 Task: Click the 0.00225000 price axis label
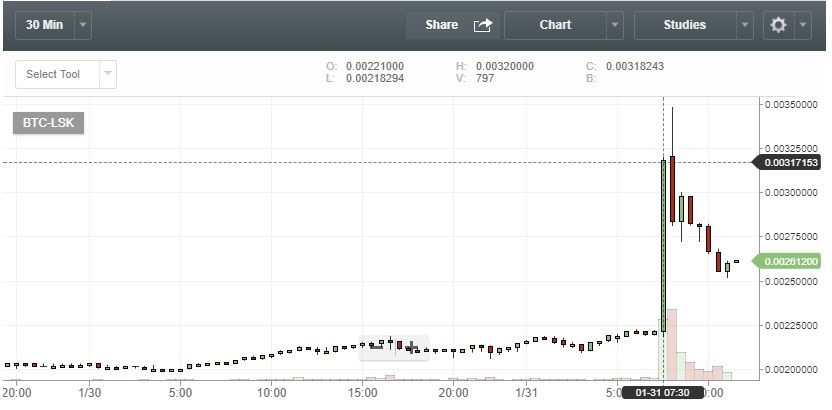point(791,325)
